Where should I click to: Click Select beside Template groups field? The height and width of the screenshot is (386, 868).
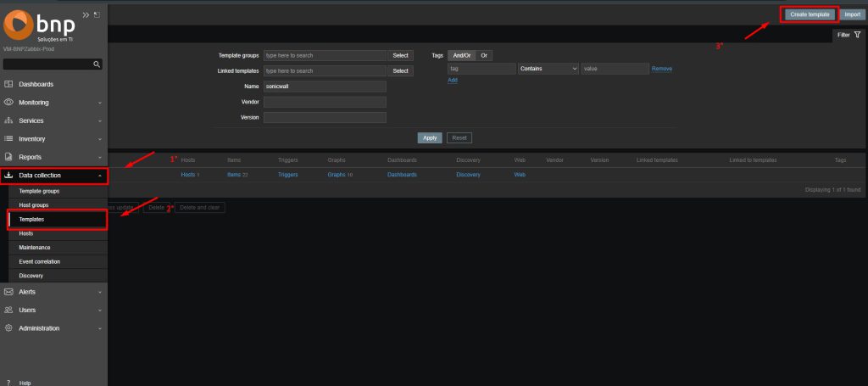[x=400, y=55]
